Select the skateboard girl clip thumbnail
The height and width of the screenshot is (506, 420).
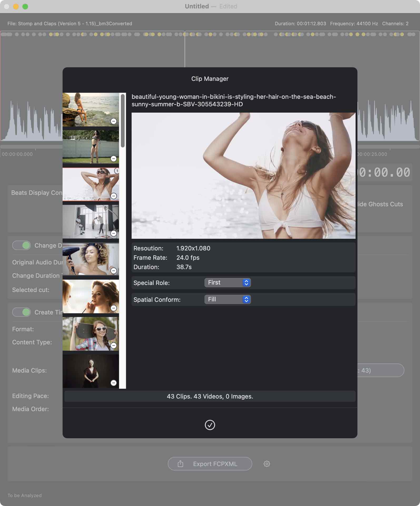point(91,334)
